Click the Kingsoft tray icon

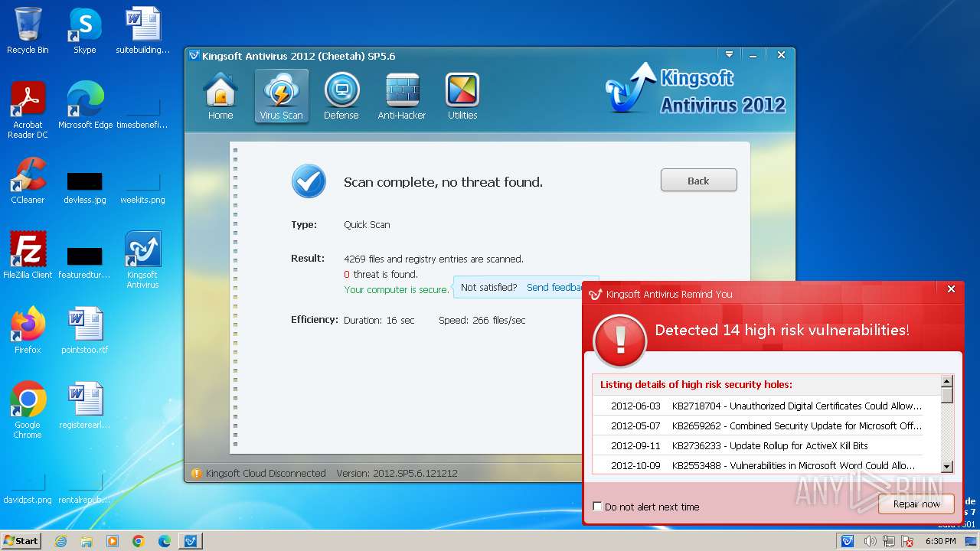coord(848,541)
